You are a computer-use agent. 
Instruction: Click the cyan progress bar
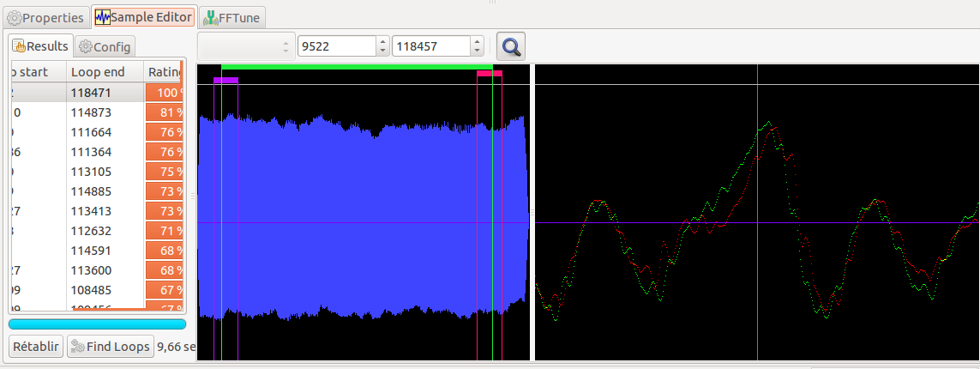coord(97,324)
